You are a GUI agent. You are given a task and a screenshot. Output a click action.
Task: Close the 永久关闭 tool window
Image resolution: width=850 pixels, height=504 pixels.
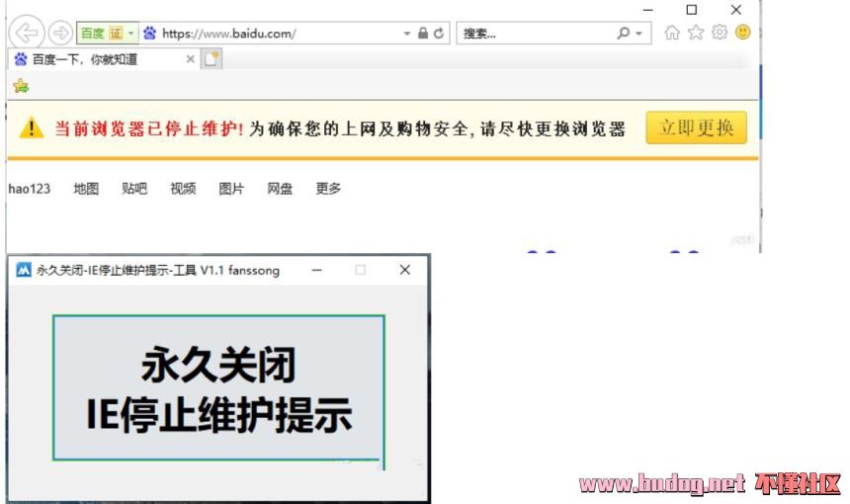(405, 270)
